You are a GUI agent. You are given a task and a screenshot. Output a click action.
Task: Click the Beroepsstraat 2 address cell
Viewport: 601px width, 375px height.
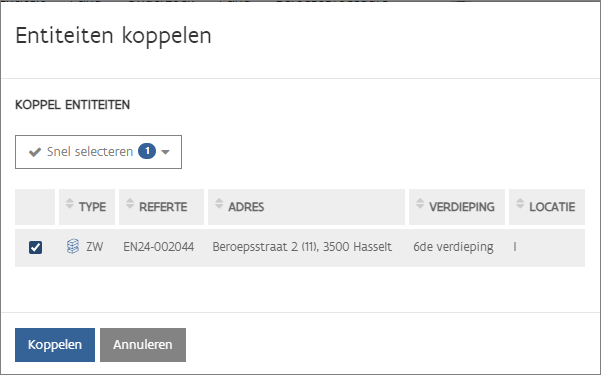coord(302,247)
